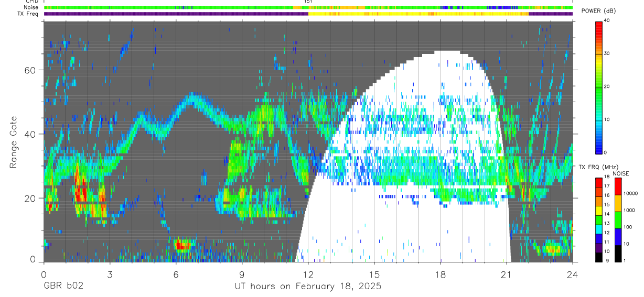
Task: Select the CPID value 151 label
Action: coord(308,2)
